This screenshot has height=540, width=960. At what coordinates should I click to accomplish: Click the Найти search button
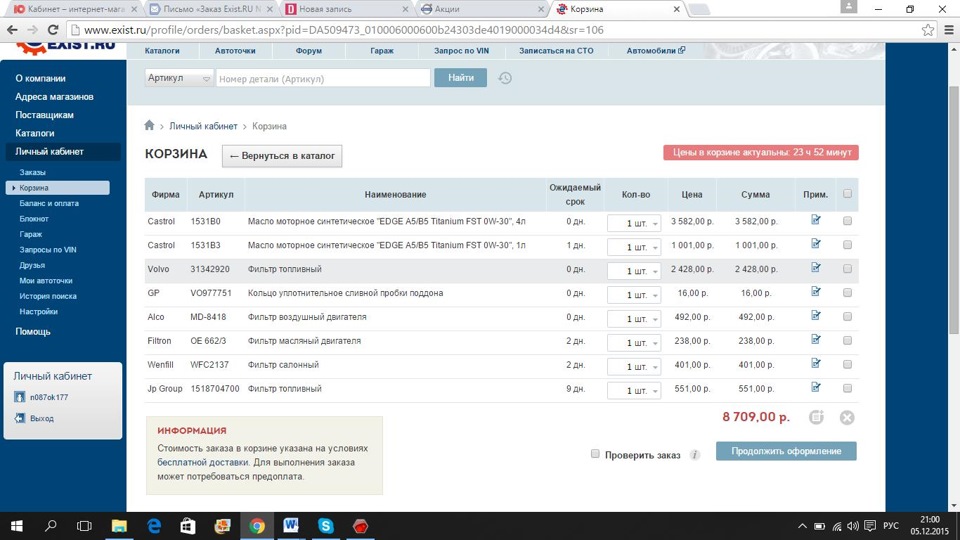(x=460, y=78)
